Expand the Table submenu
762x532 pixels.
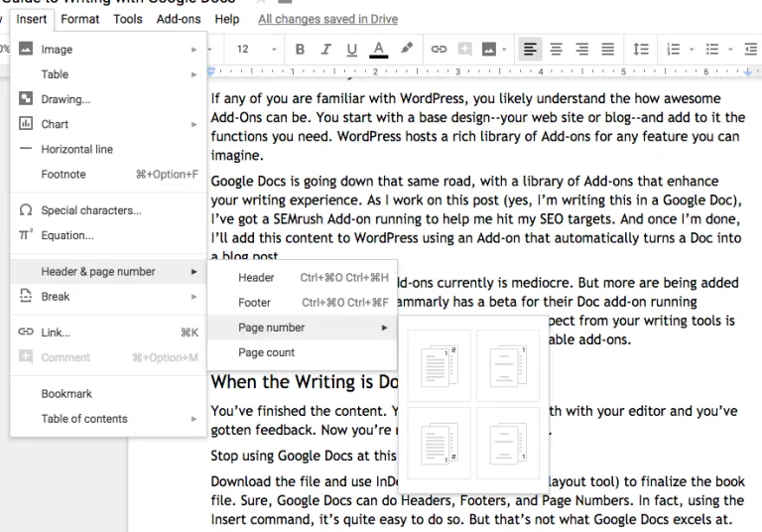108,74
